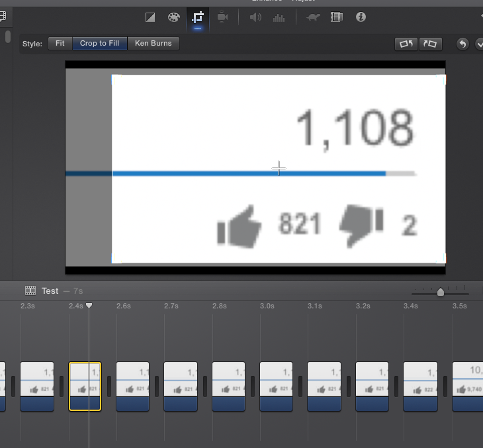Open the Volume speaker tool

[255, 17]
